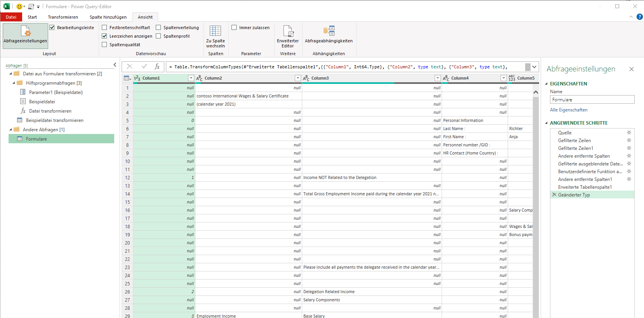Expand the formula bar with the chevron
Image resolution: width=644 pixels, height=318 pixels.
[x=534, y=67]
